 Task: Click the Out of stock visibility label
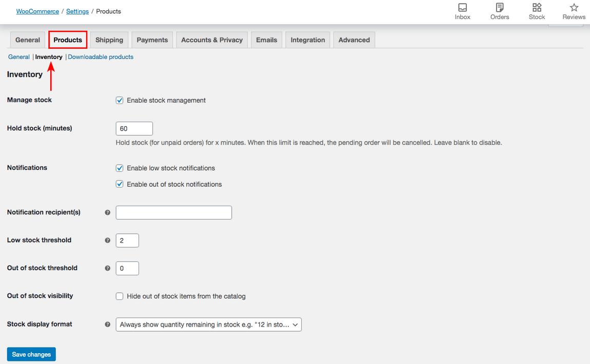click(x=40, y=296)
